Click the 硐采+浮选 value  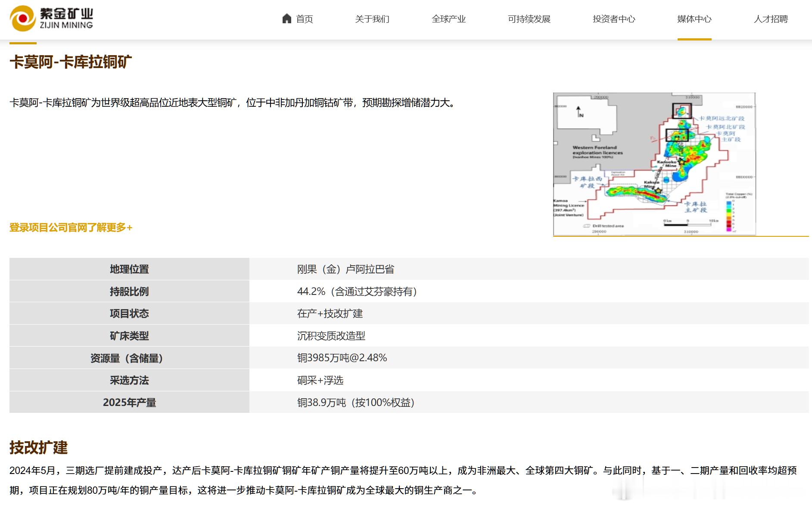tap(320, 380)
